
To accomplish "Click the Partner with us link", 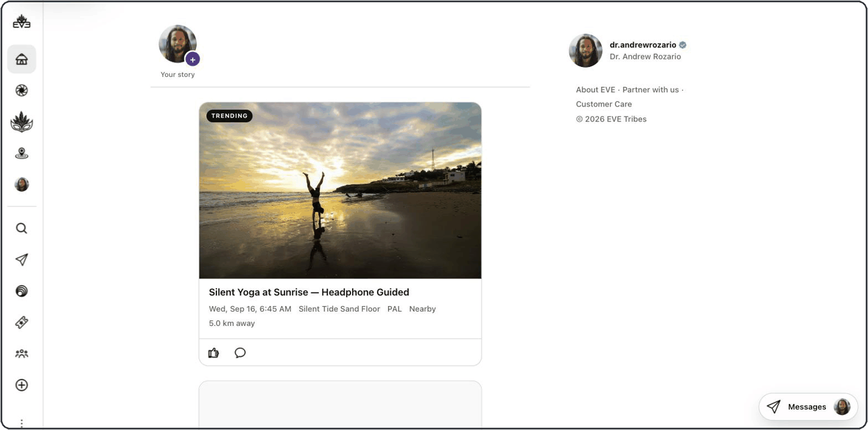I will [650, 90].
